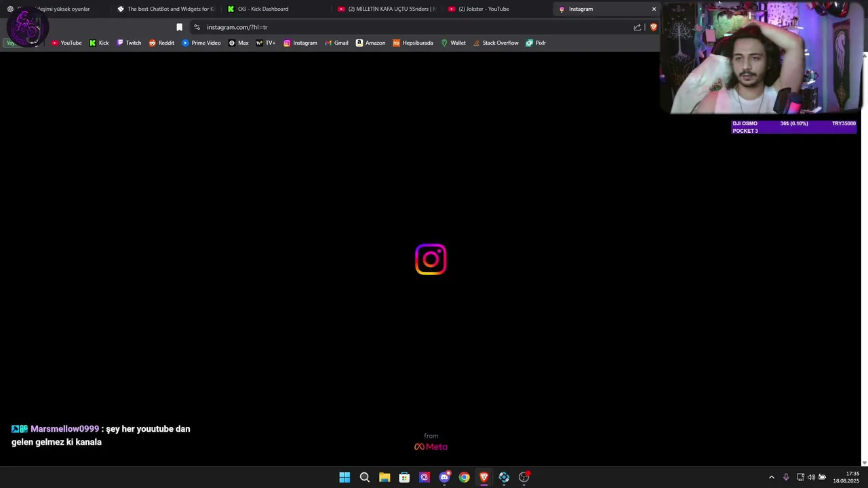Open Google Chrome from taskbar
The width and height of the screenshot is (868, 488).
coord(464,477)
